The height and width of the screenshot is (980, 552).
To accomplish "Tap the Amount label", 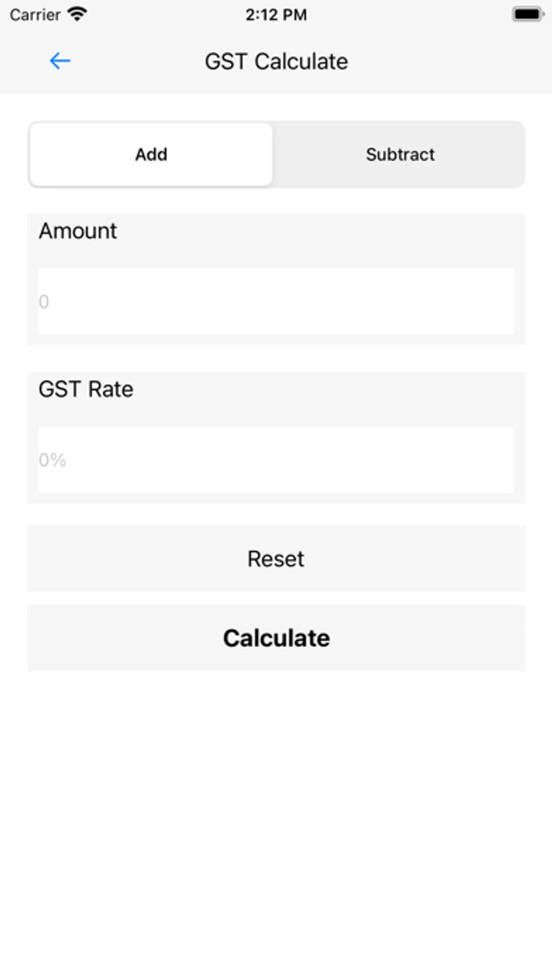I will 78,231.
